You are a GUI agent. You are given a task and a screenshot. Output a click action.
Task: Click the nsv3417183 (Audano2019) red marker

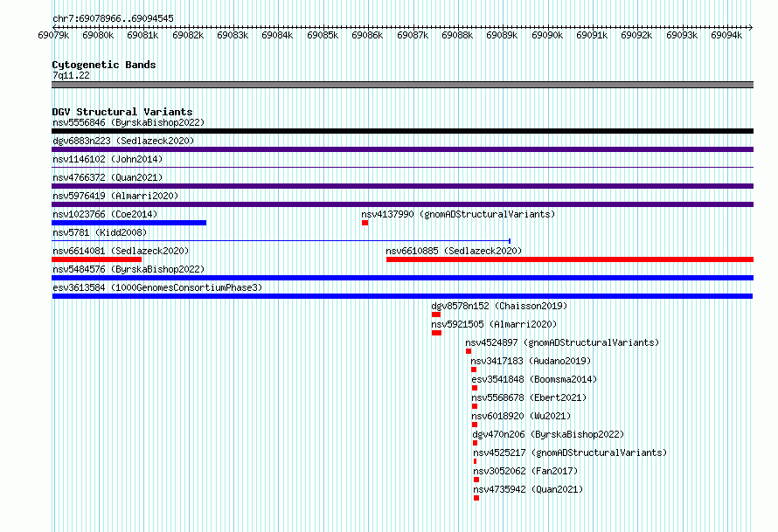(x=474, y=370)
